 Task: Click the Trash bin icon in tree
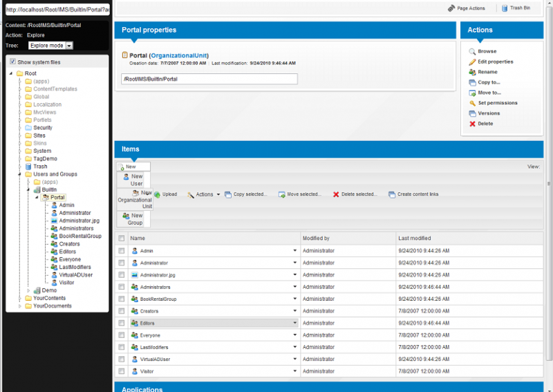28,167
